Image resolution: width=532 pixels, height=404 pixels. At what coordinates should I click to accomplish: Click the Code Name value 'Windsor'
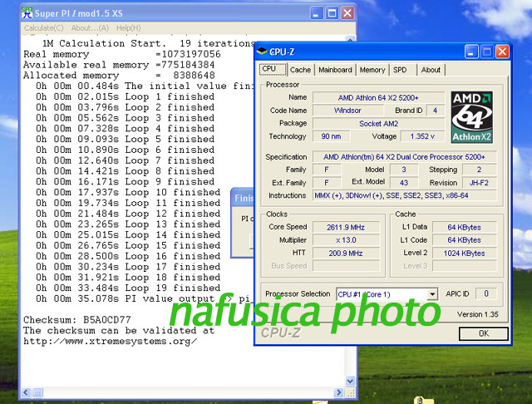(x=347, y=111)
